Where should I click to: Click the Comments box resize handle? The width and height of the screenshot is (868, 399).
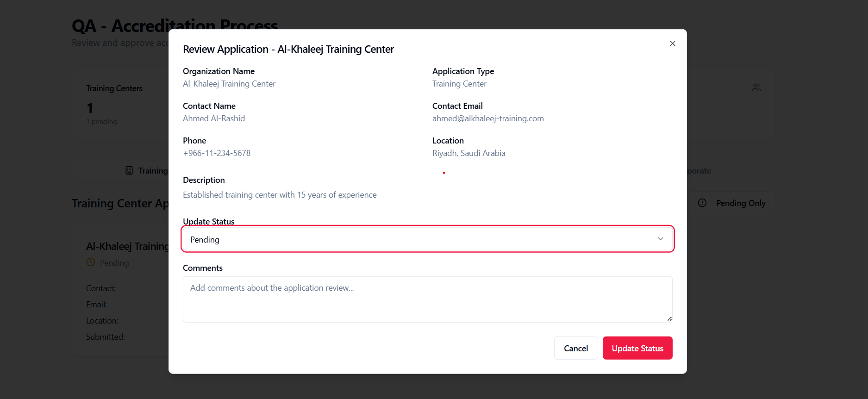pos(669,318)
